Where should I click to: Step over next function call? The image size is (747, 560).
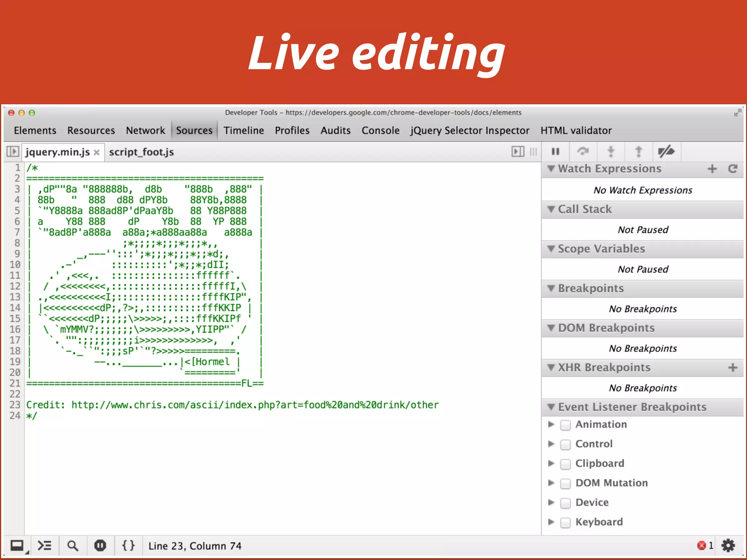(x=583, y=151)
